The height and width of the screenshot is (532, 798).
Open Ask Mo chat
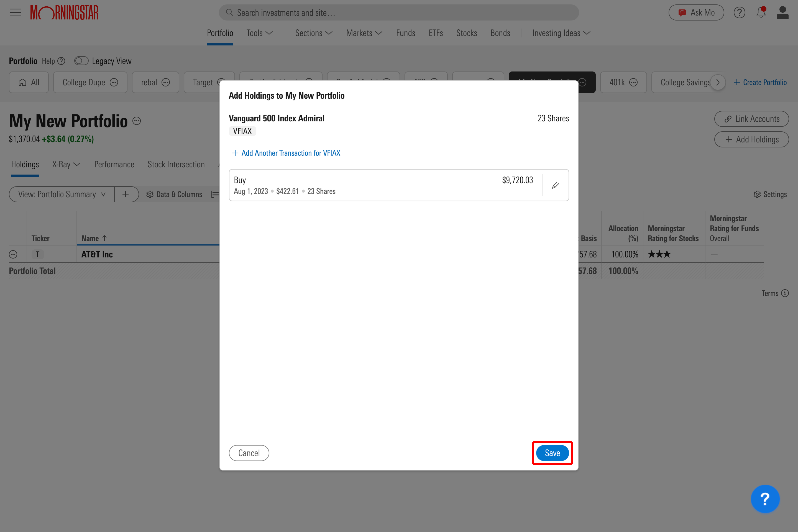click(x=696, y=12)
